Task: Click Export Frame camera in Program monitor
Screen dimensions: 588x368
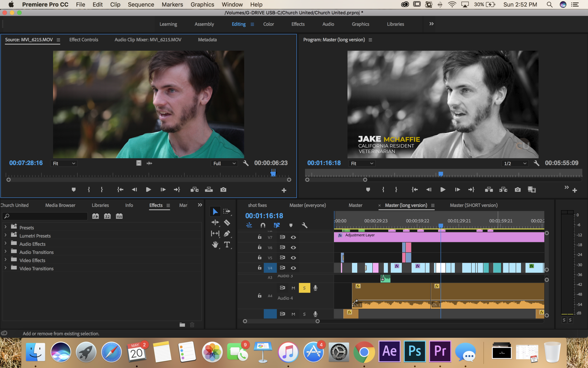Action: tap(517, 190)
